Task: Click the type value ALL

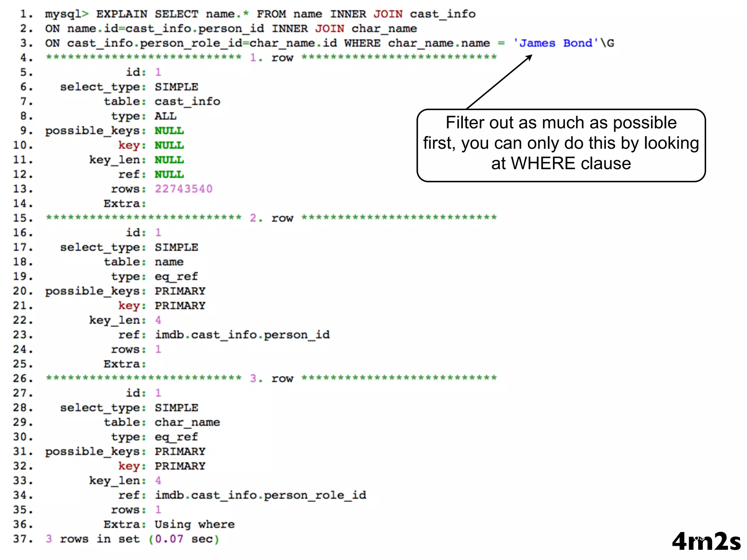Action: pyautogui.click(x=165, y=116)
